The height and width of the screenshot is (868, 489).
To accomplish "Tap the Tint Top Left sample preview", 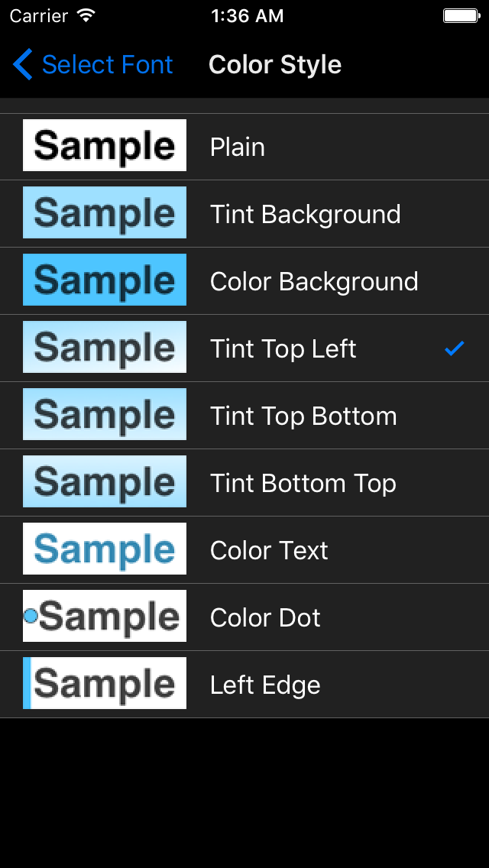I will [x=105, y=347].
